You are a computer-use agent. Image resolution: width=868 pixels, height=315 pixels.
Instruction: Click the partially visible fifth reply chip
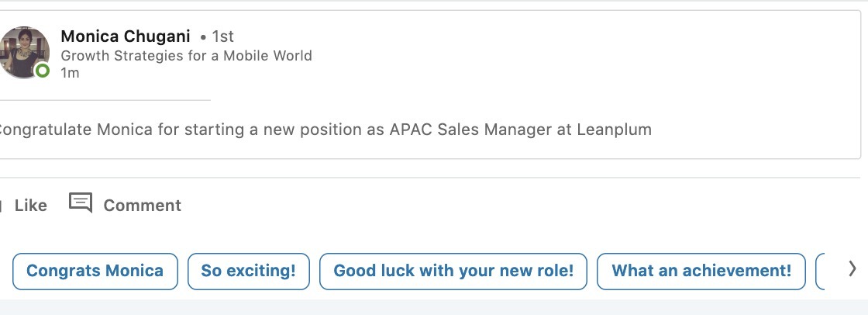821,272
